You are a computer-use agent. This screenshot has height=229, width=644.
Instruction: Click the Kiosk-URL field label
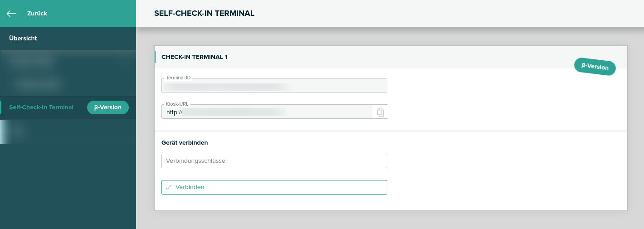click(177, 104)
